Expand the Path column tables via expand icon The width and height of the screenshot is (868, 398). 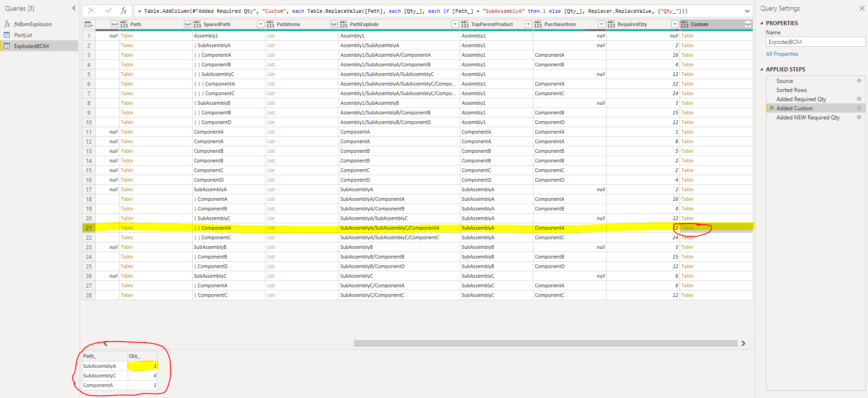[x=188, y=24]
